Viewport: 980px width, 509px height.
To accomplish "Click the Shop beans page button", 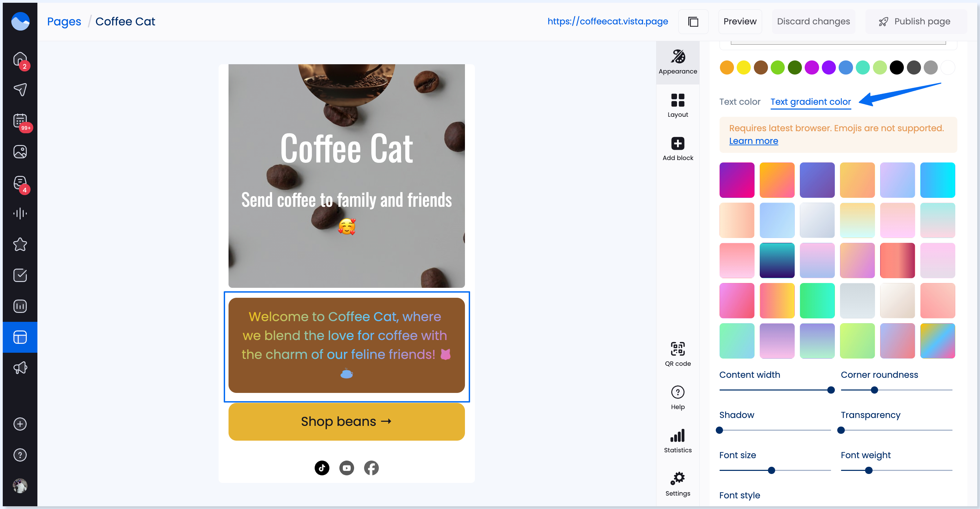I will (x=346, y=421).
